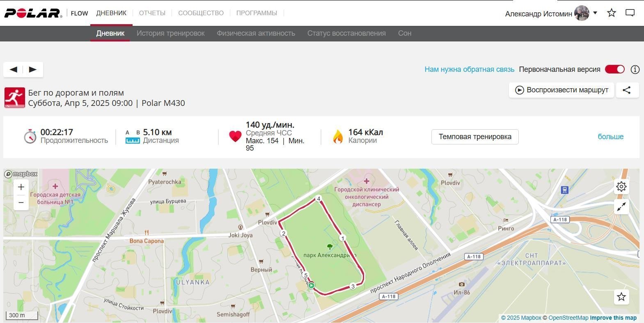
Task: Go to previous training with left arrow
Action: point(14,69)
